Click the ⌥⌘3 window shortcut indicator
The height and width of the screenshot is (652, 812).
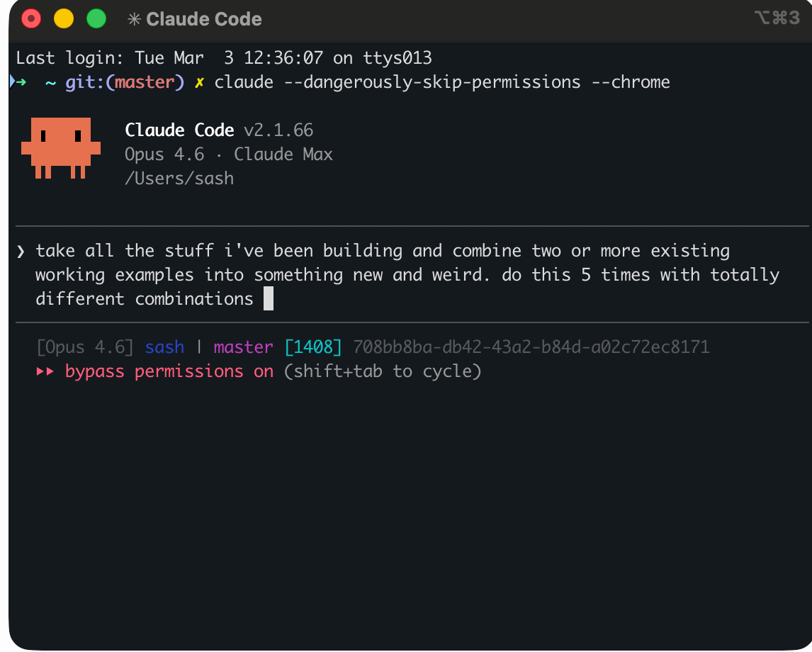coord(777,18)
